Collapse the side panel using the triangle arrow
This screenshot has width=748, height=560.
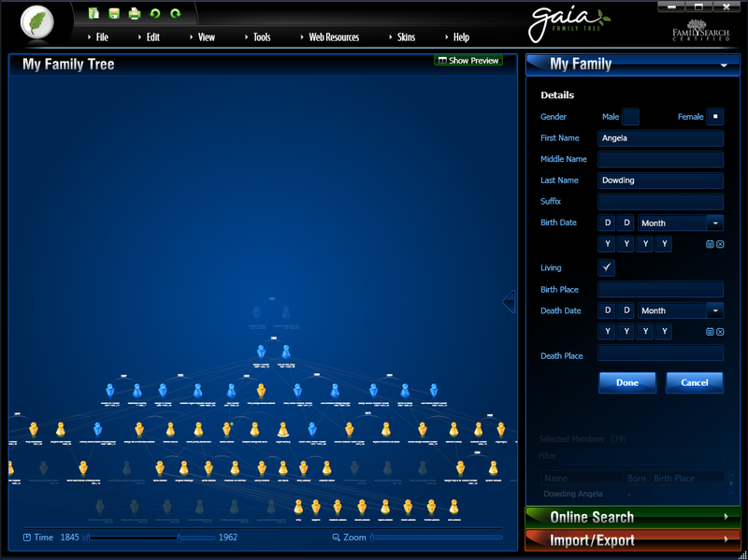pos(509,301)
